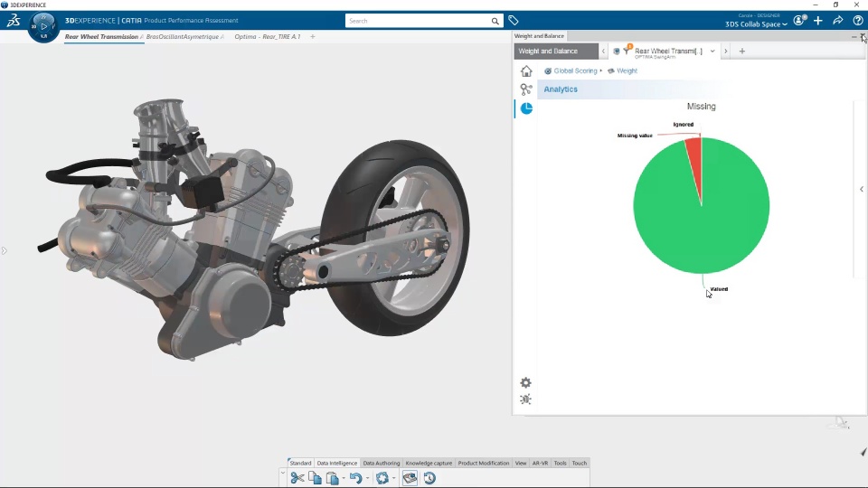The width and height of the screenshot is (868, 488).
Task: Click the product icon beside Rear Wheel Transmi tab
Action: coord(616,51)
